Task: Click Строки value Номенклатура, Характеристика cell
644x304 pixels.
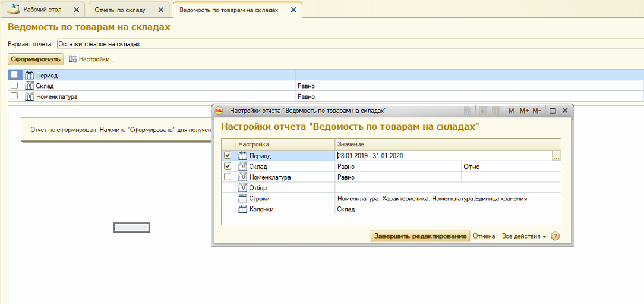Action: 448,198
